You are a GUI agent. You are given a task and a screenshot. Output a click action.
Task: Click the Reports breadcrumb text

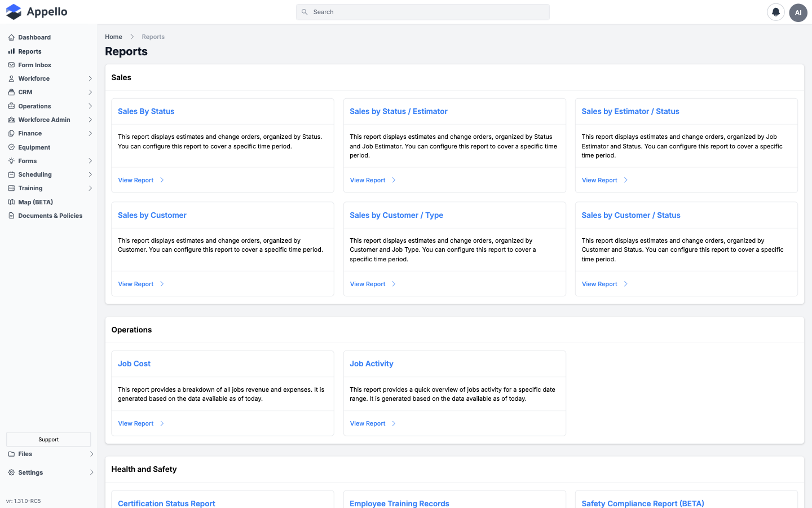pyautogui.click(x=153, y=37)
